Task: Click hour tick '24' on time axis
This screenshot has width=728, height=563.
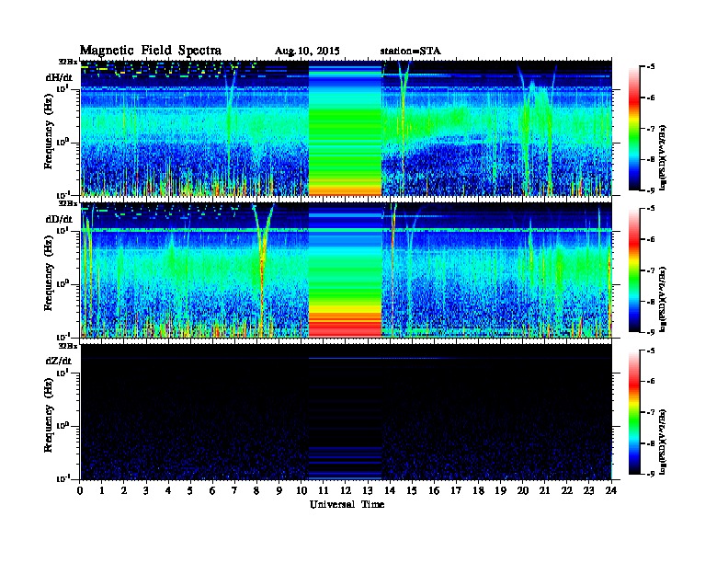Action: point(611,490)
